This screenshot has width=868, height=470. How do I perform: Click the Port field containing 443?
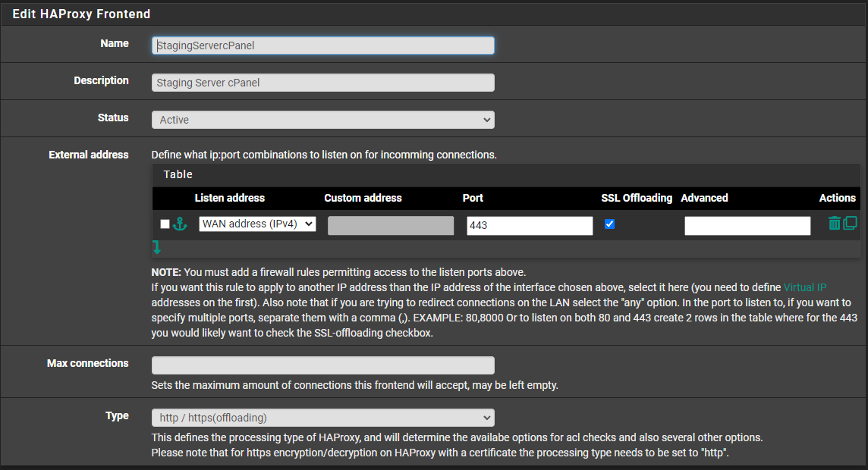click(x=530, y=226)
